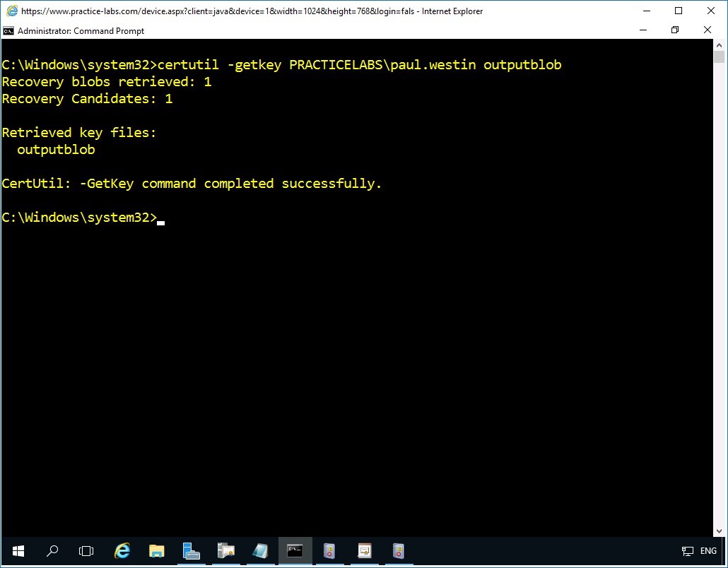Click the scrollbar thumb in Command Prompt
This screenshot has height=568, width=728.
click(719, 58)
